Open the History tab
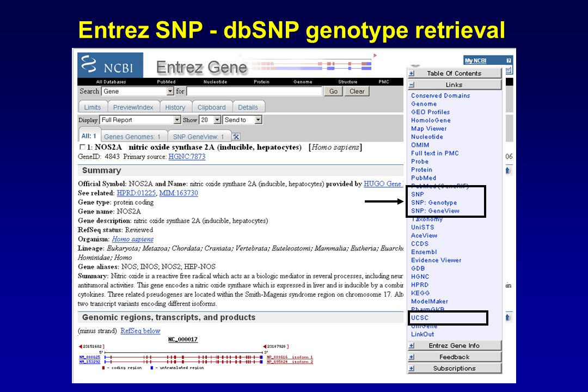The image size is (588, 392). [x=175, y=107]
